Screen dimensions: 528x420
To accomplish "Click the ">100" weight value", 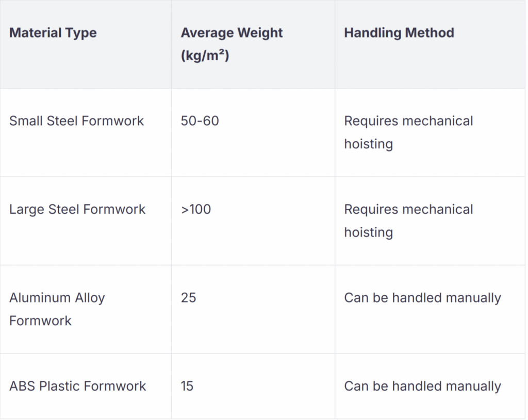I will pyautogui.click(x=196, y=210).
